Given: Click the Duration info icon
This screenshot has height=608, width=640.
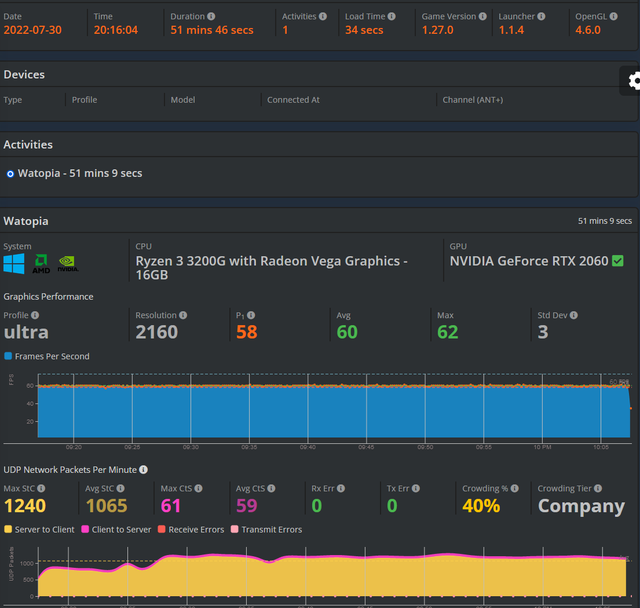Looking at the screenshot, I should click(211, 16).
